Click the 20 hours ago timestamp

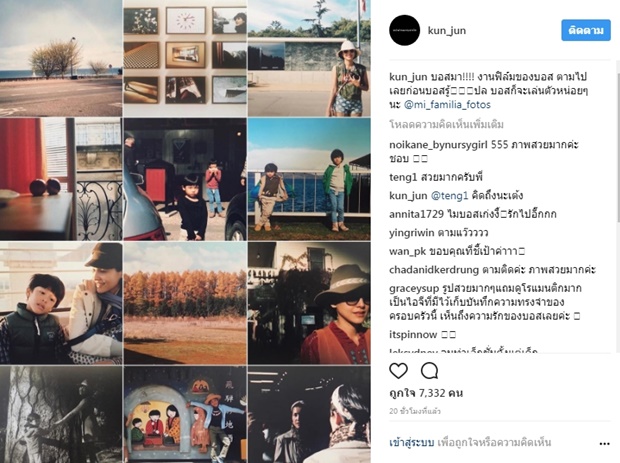(x=415, y=411)
